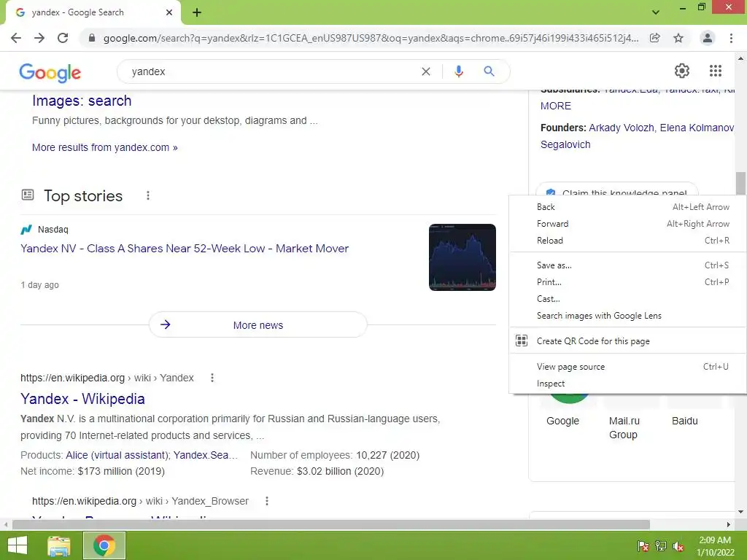Choose Save as... in context menu
The width and height of the screenshot is (747, 560).
[x=628, y=265]
